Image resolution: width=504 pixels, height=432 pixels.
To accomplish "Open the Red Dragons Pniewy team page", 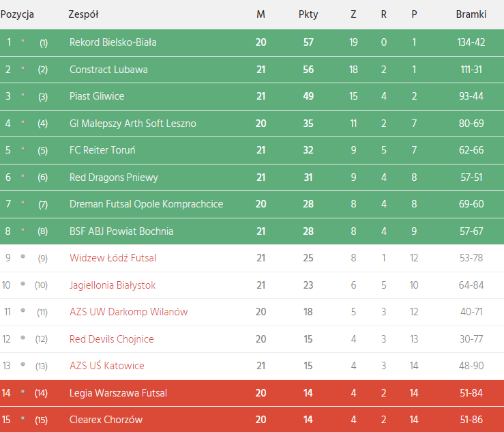I will pos(114,177).
